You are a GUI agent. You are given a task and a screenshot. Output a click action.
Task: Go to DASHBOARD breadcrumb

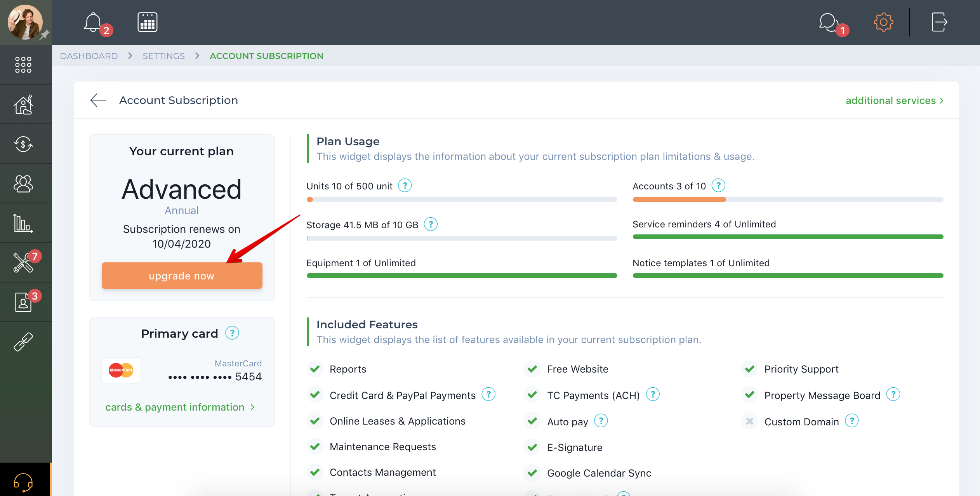click(x=89, y=56)
